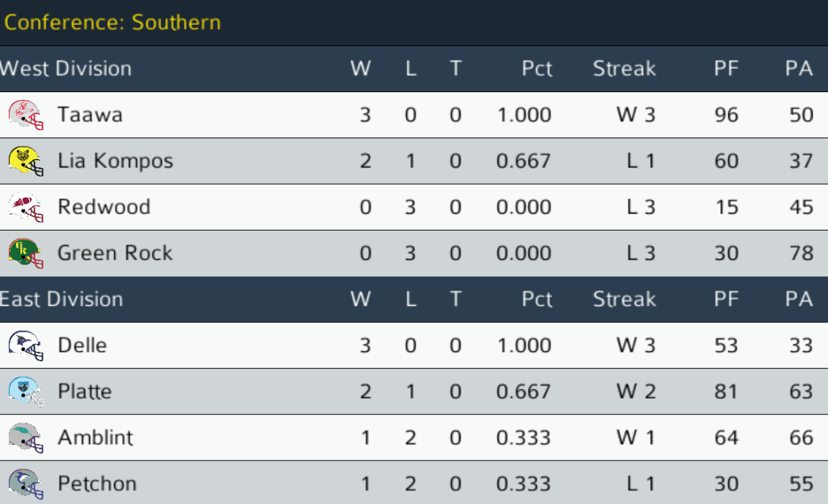Click the Green Rock helmet icon

pyautogui.click(x=26, y=253)
